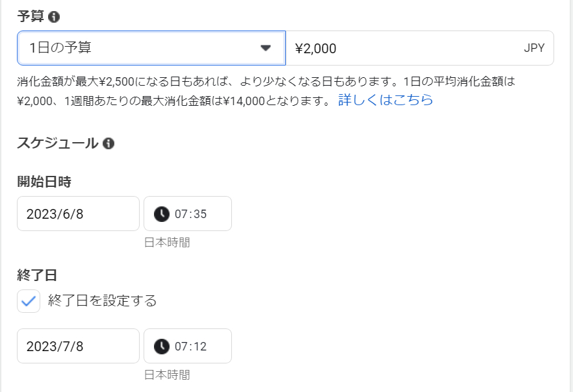Click 日本時間 label under end time
Viewport: 573px width, 392px height.
pos(167,375)
